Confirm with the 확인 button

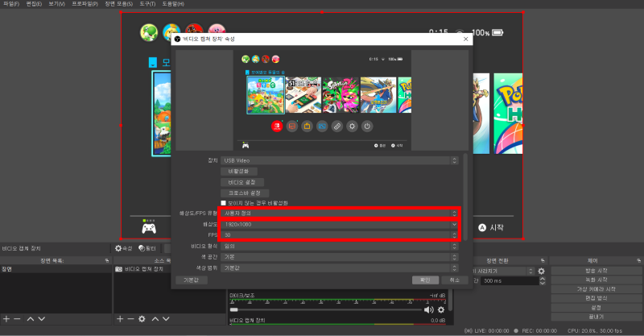(x=425, y=280)
